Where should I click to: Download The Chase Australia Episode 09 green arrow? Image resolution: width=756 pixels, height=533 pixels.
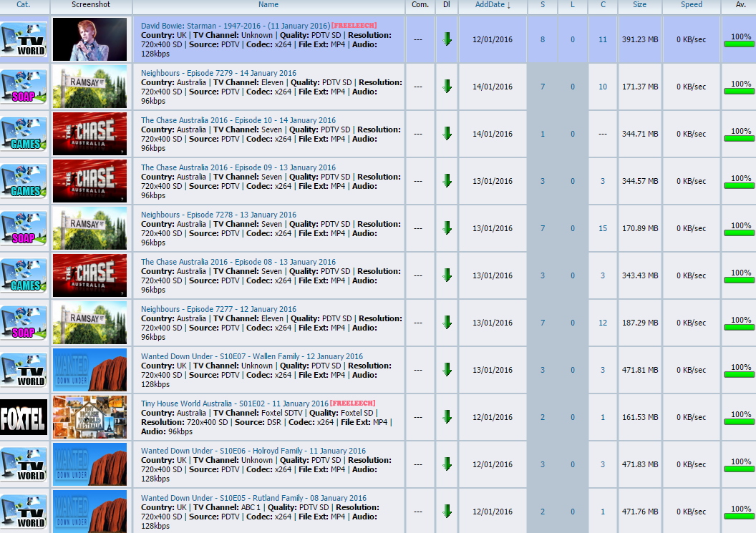point(447,181)
